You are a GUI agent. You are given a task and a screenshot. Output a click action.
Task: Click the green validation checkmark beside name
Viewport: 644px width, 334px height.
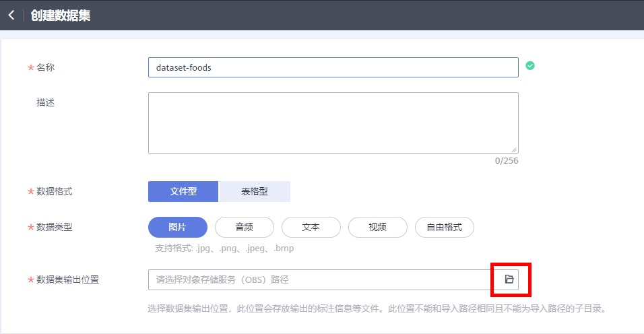pos(530,66)
